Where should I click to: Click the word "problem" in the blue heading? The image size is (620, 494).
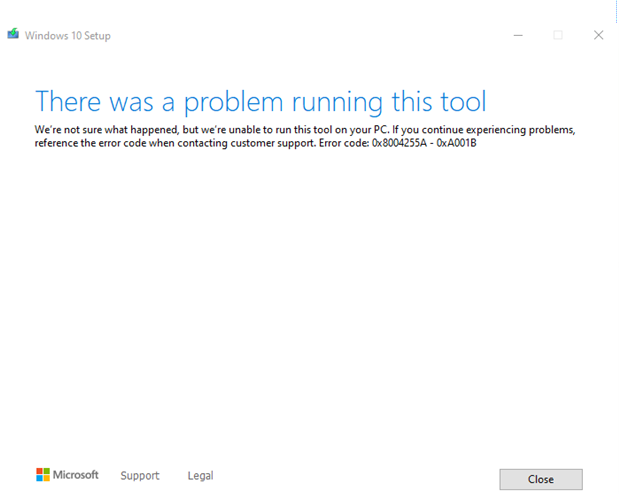(234, 104)
